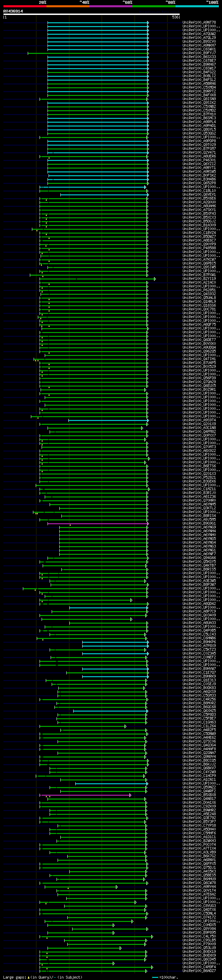
Task: Click the green alignment bar for UniRef100_A6YNG9
Action: tap(103, 527)
